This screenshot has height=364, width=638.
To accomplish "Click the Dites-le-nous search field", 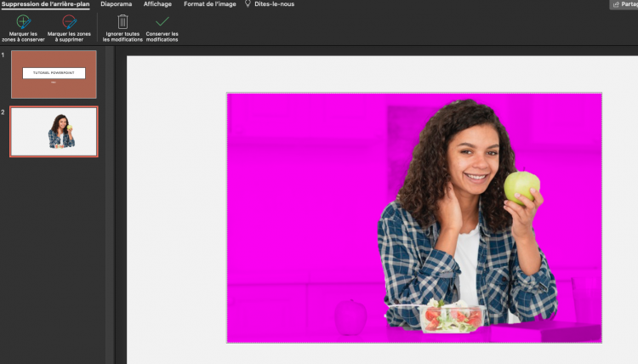I will 274,4.
